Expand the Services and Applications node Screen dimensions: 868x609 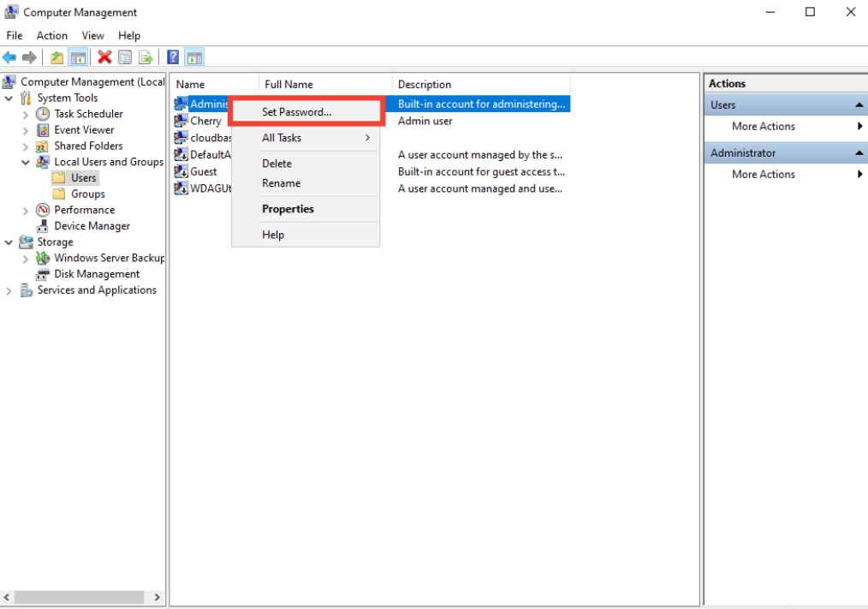click(9, 290)
